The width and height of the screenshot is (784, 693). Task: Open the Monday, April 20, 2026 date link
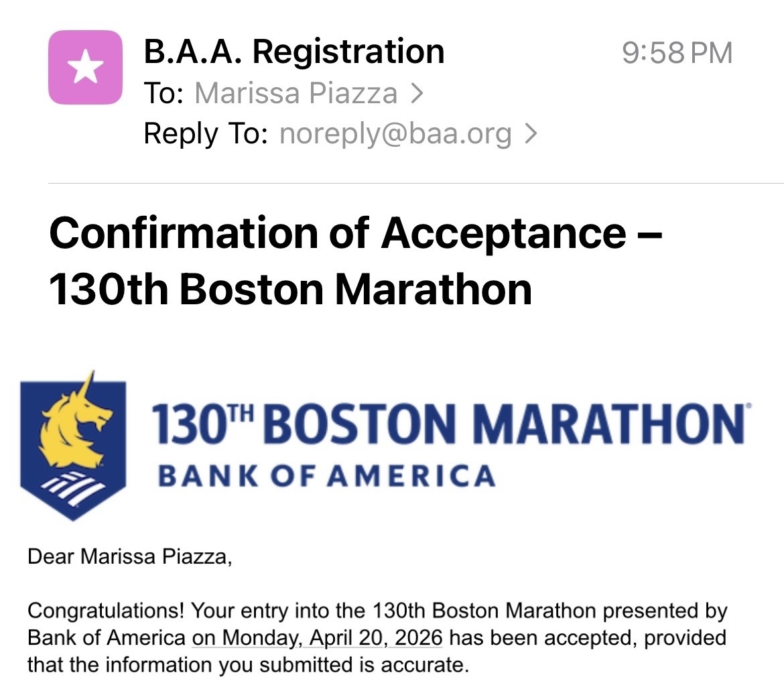point(317,637)
